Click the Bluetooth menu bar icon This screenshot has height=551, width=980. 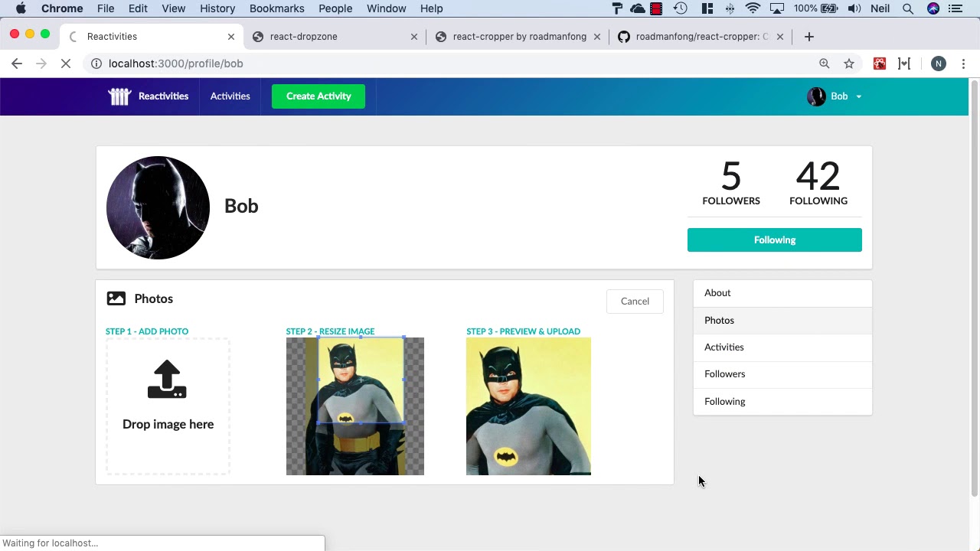tap(730, 8)
